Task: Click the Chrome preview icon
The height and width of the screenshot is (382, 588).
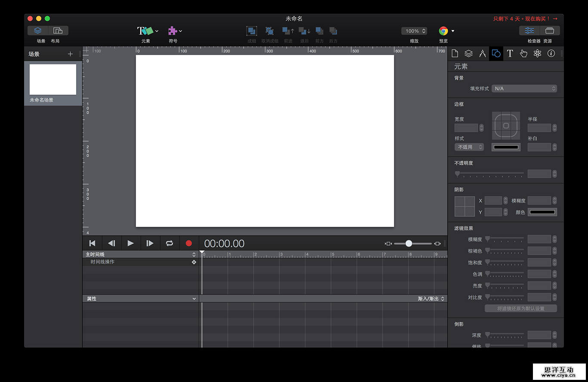Action: click(443, 31)
